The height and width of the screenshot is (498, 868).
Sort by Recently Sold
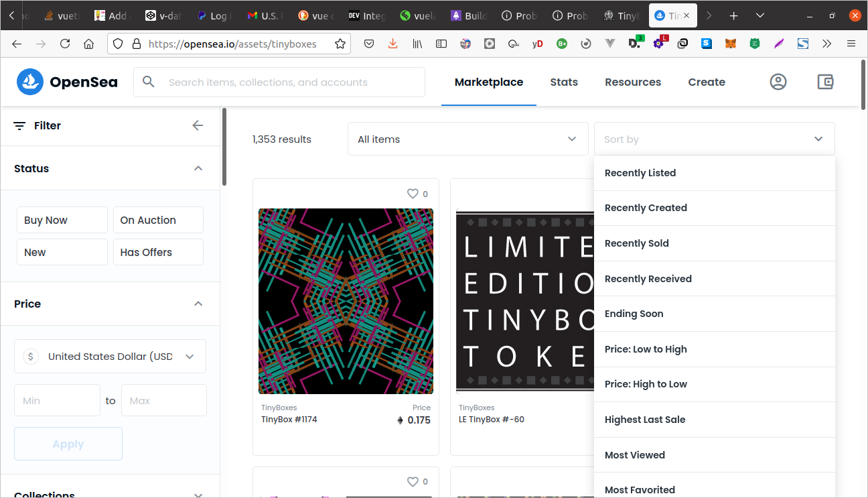click(x=714, y=243)
